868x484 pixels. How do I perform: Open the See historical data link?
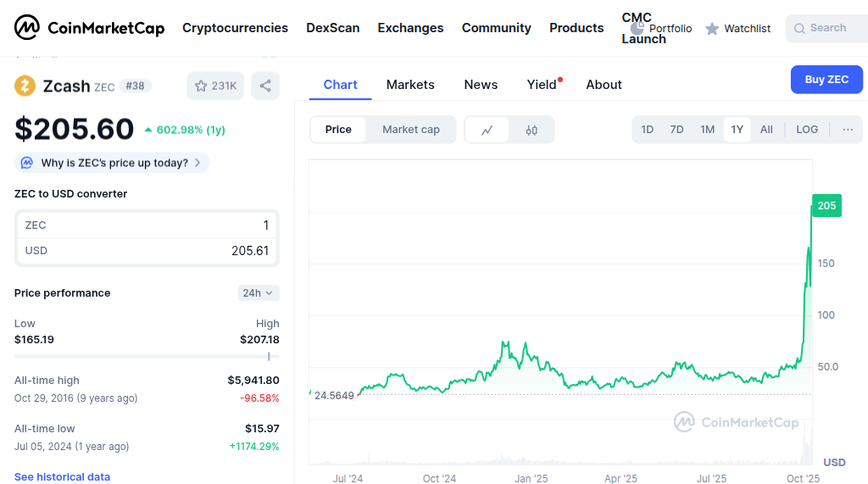click(62, 477)
